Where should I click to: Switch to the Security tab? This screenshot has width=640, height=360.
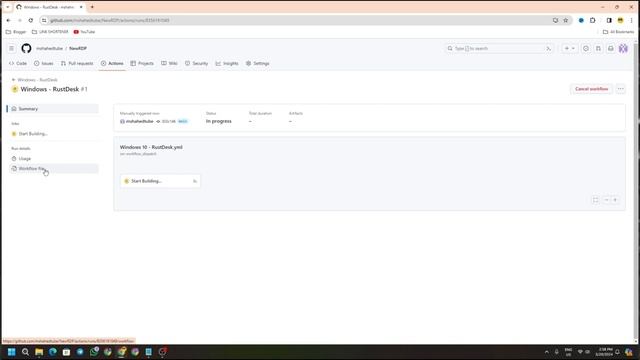[196, 63]
